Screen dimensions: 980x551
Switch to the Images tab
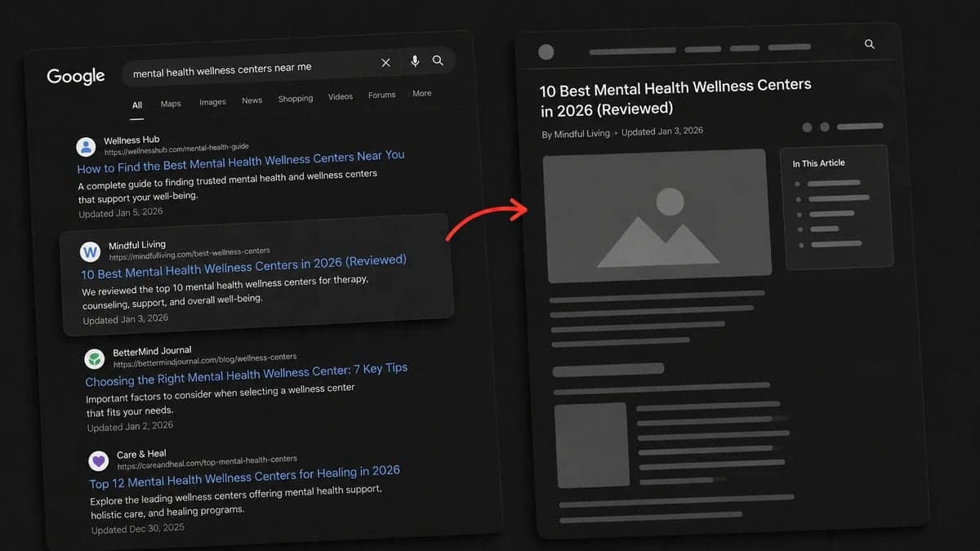(x=212, y=102)
